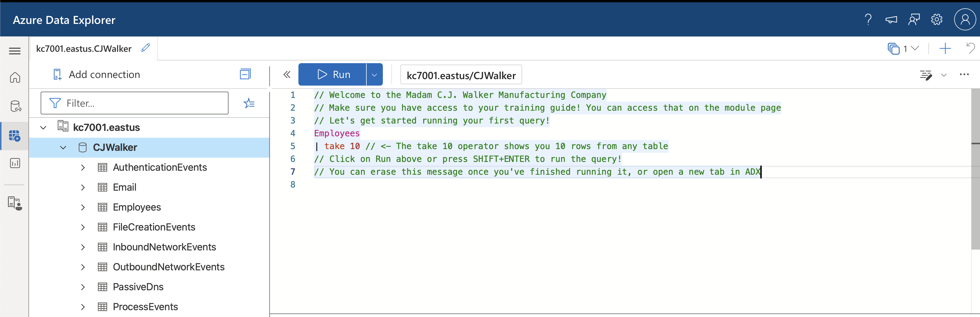Click the settings/gear icon top right
The height and width of the screenshot is (317, 980).
point(936,19)
